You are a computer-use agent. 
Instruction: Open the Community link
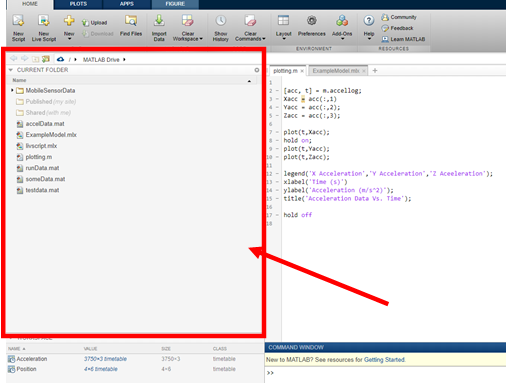399,17
